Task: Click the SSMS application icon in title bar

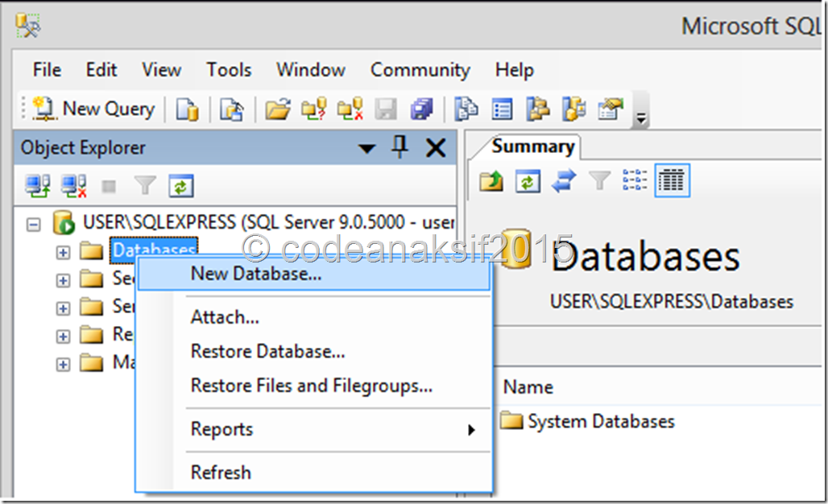Action: tap(27, 25)
